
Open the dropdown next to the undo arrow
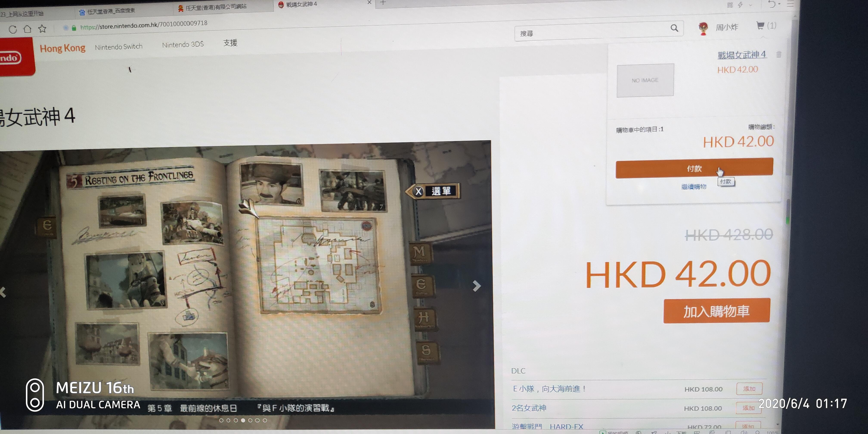[x=779, y=4]
